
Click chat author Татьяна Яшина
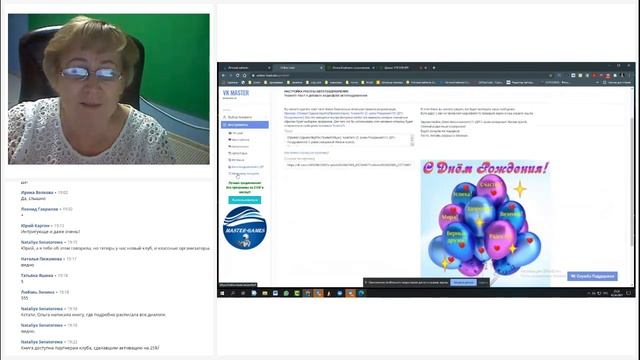(37, 276)
